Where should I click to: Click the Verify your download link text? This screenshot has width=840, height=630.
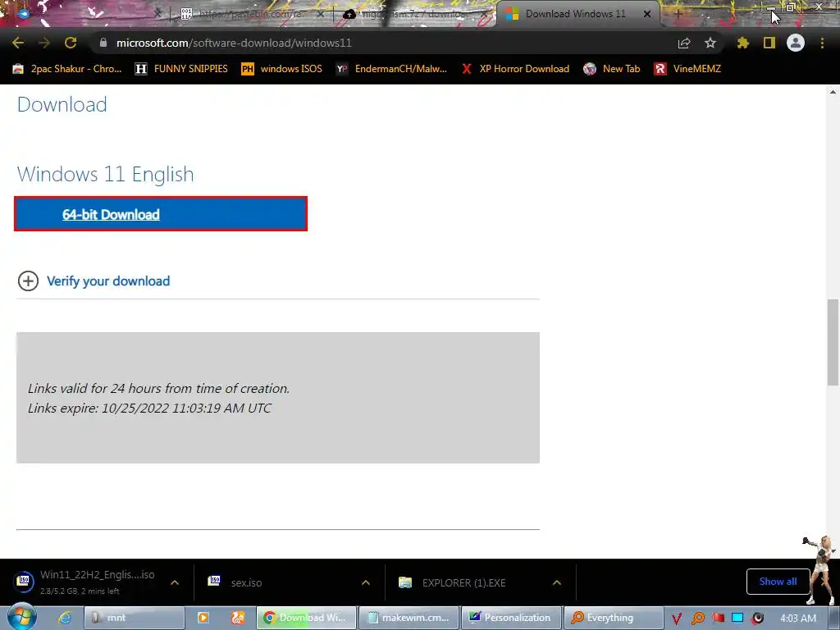coord(108,281)
